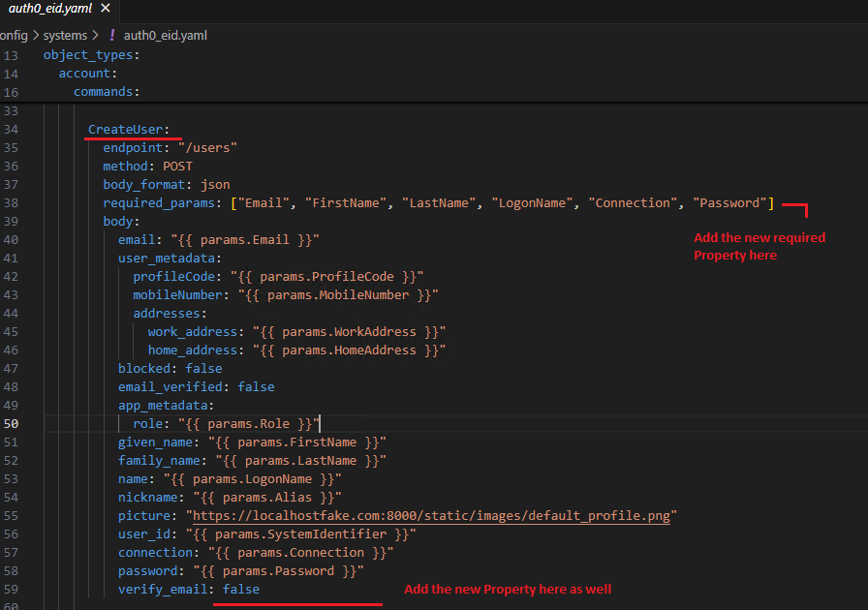Click the 'connection: params.Connection' line
Image resolution: width=868 pixels, height=610 pixels.
[256, 552]
